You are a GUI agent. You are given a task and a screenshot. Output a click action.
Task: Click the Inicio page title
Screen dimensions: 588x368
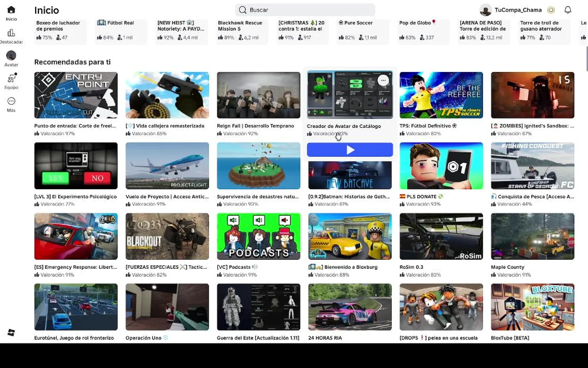click(x=46, y=10)
